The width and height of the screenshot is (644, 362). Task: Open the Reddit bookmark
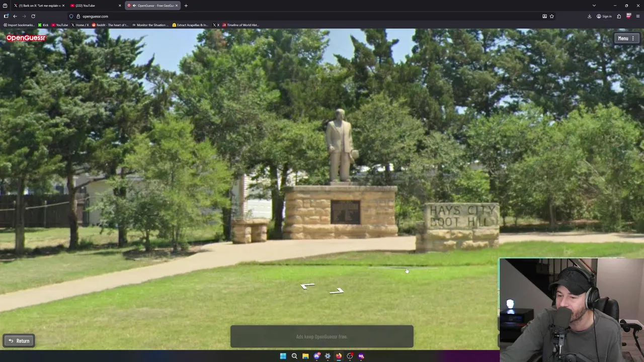[x=110, y=25]
